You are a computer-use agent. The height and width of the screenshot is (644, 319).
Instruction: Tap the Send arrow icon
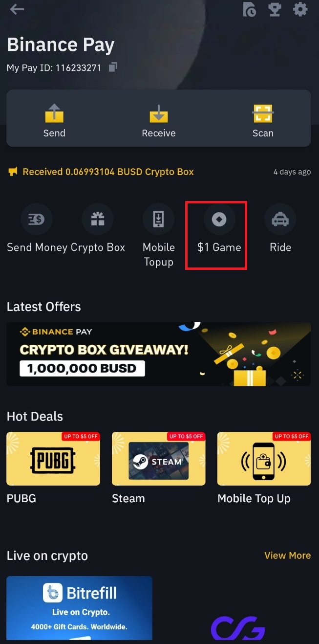click(x=54, y=113)
